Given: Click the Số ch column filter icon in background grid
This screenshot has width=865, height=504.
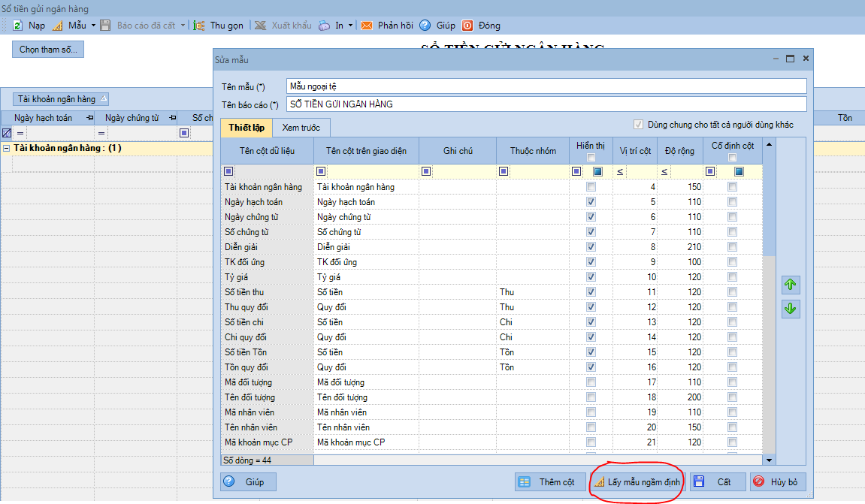Looking at the screenshot, I should coord(184,133).
